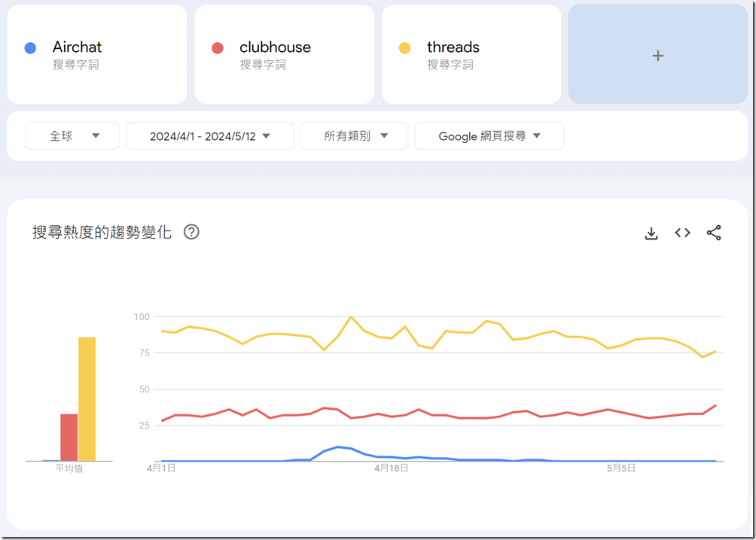This screenshot has width=756, height=540.
Task: Open the 全球 region dropdown
Action: [x=72, y=136]
